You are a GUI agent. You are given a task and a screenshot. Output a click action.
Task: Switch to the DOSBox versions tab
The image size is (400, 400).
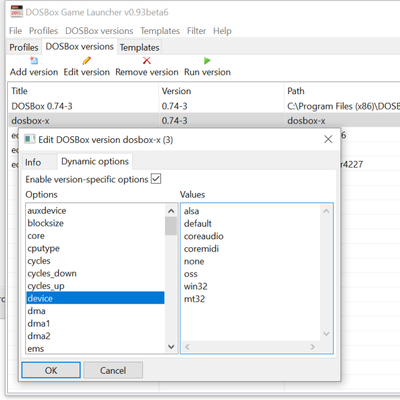point(79,47)
